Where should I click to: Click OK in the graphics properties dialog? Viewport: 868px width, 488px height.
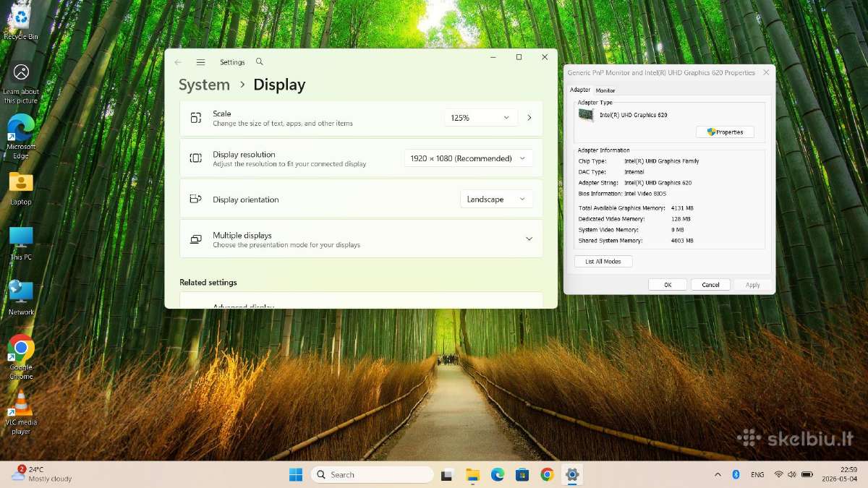(x=668, y=285)
